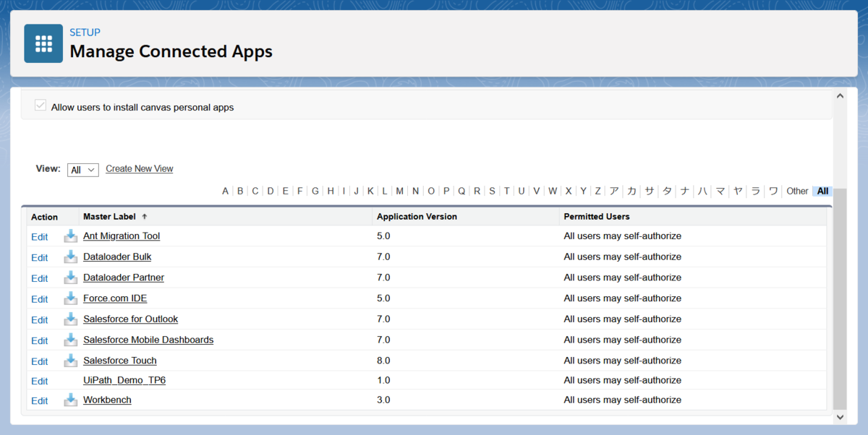The width and height of the screenshot is (868, 435).
Task: Click download icon for Dataloader Bulk
Action: point(70,257)
